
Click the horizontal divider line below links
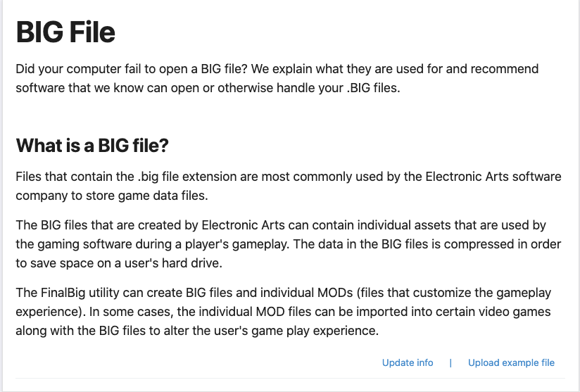pyautogui.click(x=291, y=379)
